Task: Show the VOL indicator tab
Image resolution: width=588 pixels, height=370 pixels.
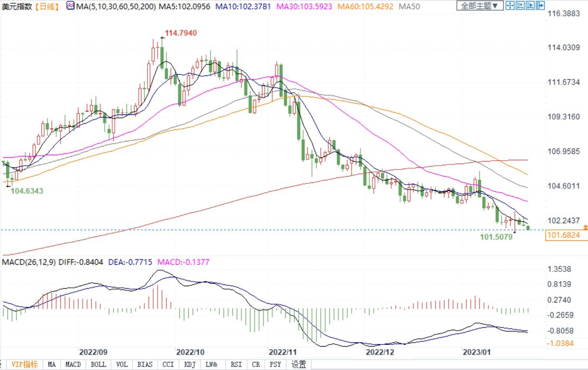Action: coord(122,364)
